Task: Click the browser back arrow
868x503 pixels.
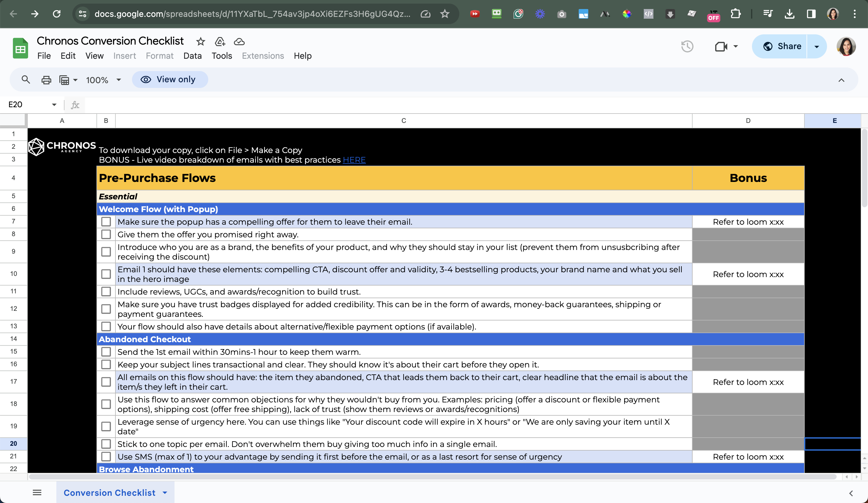Action: (x=14, y=14)
